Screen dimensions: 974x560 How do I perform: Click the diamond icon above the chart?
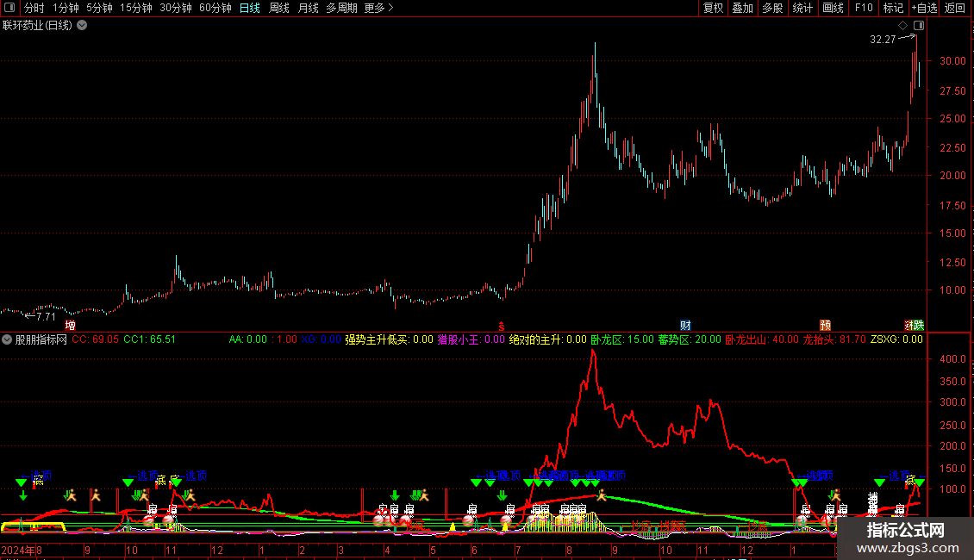903,26
